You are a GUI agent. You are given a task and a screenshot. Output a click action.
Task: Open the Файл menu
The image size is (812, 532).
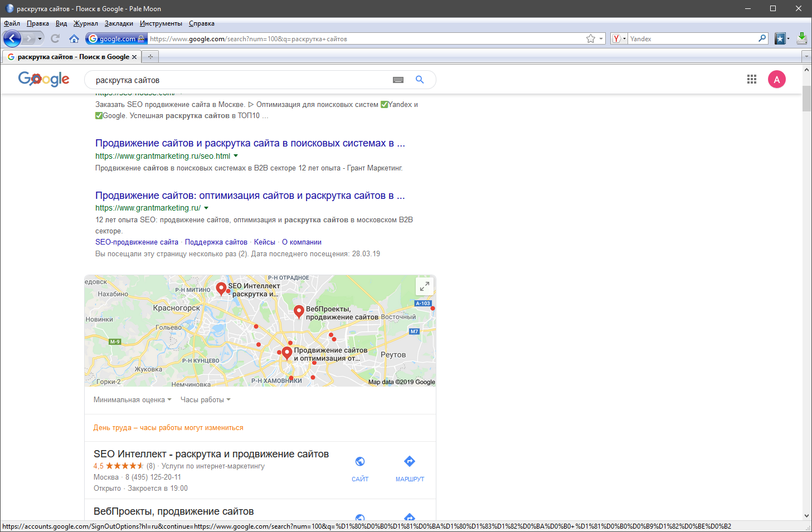pos(12,23)
